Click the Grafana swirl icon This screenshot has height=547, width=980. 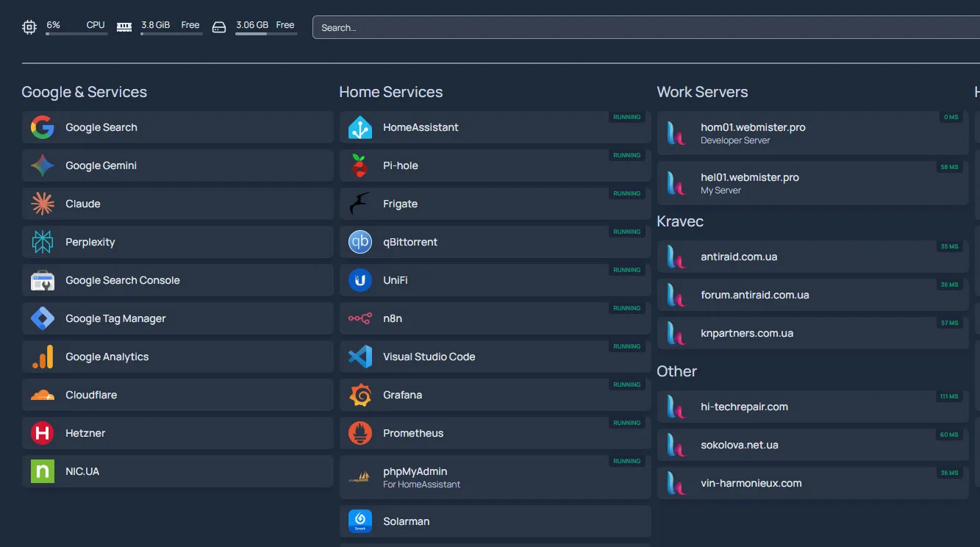coord(360,395)
